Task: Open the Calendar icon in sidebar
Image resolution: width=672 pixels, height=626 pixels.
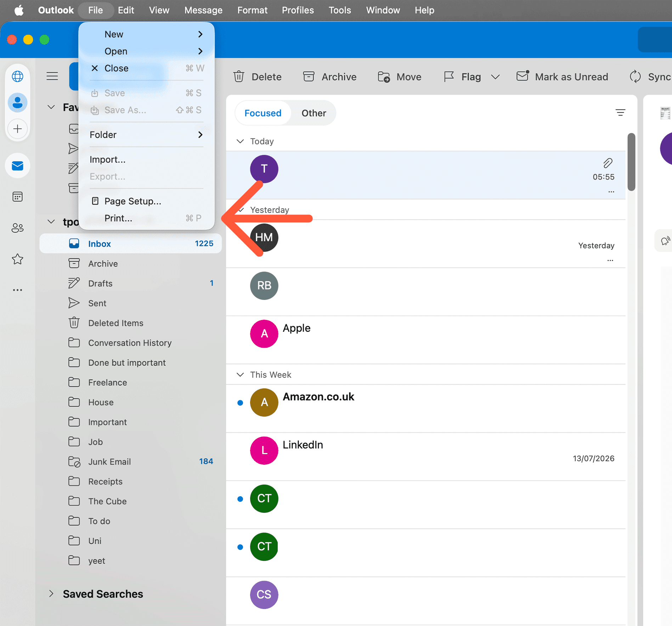Action: click(x=17, y=197)
